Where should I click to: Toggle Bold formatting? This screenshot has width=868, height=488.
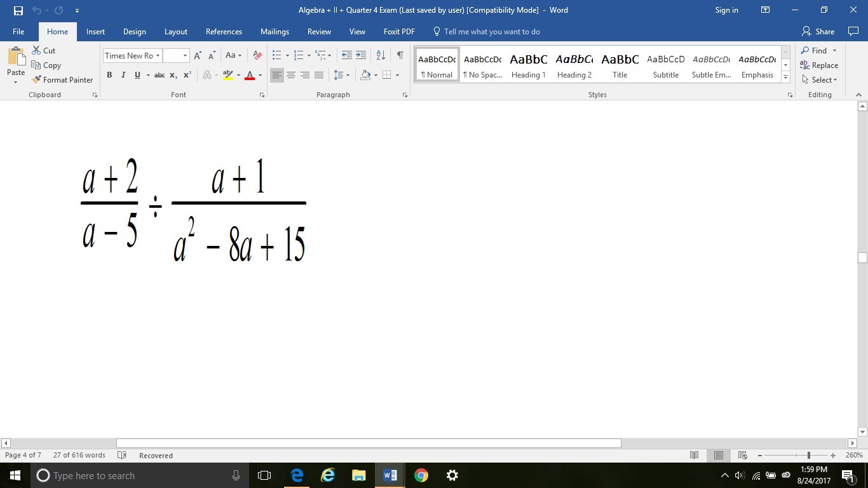pos(109,75)
